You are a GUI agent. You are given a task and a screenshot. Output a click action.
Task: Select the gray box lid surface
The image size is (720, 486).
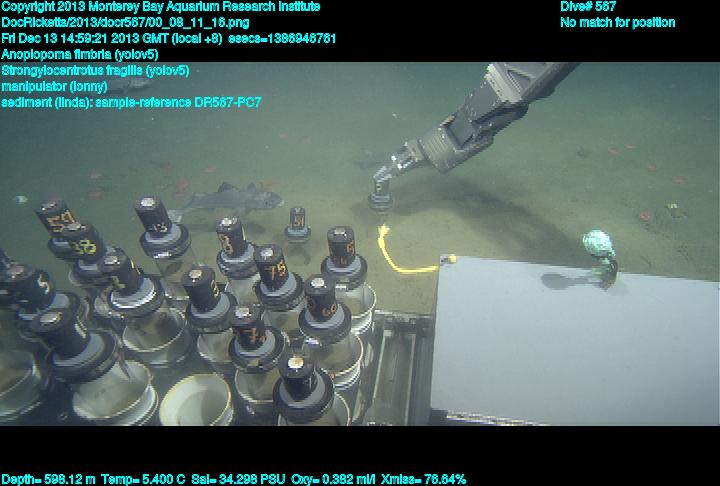tap(570, 340)
